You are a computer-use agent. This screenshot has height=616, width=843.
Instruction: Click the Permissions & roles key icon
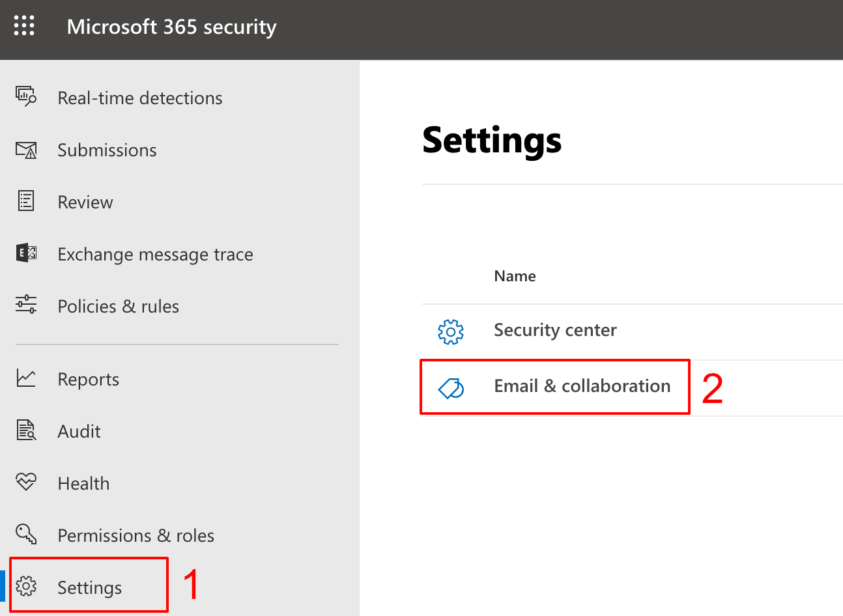pos(26,534)
